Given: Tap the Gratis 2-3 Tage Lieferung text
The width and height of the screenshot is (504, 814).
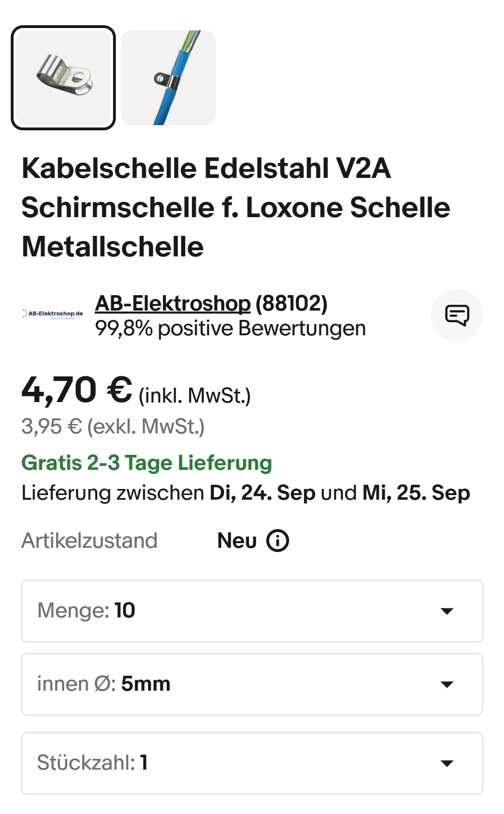Looking at the screenshot, I should click(147, 463).
